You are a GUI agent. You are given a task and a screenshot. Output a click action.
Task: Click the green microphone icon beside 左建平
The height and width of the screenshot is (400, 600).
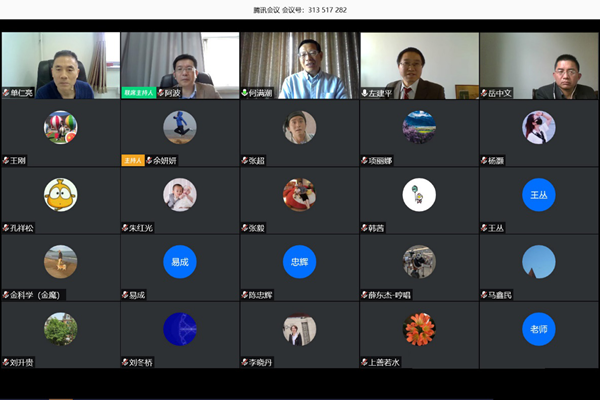coord(366,93)
